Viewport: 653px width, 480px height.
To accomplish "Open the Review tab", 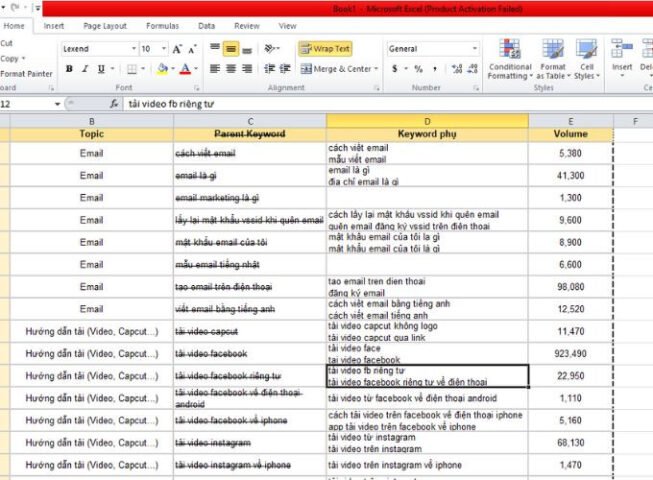I will pos(247,26).
